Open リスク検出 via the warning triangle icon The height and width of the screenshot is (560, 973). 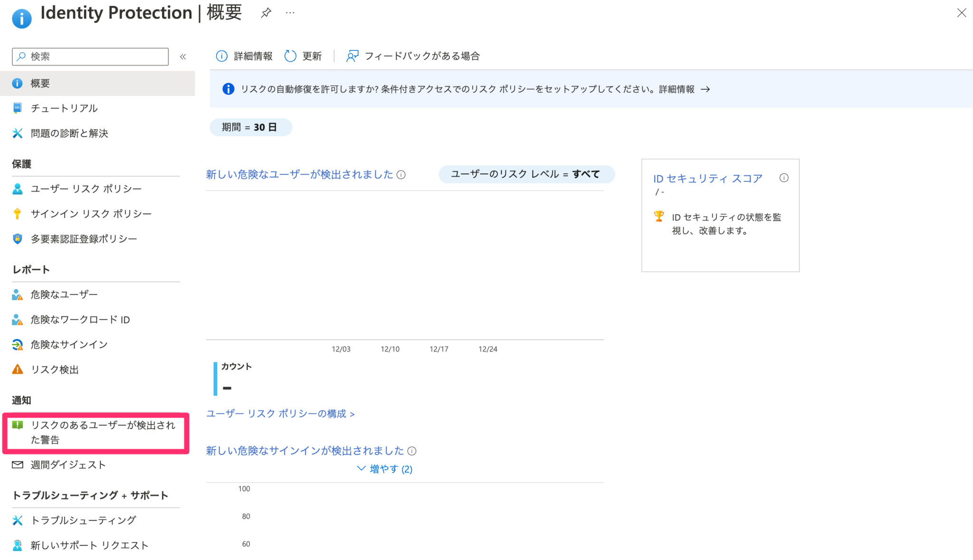pyautogui.click(x=18, y=370)
